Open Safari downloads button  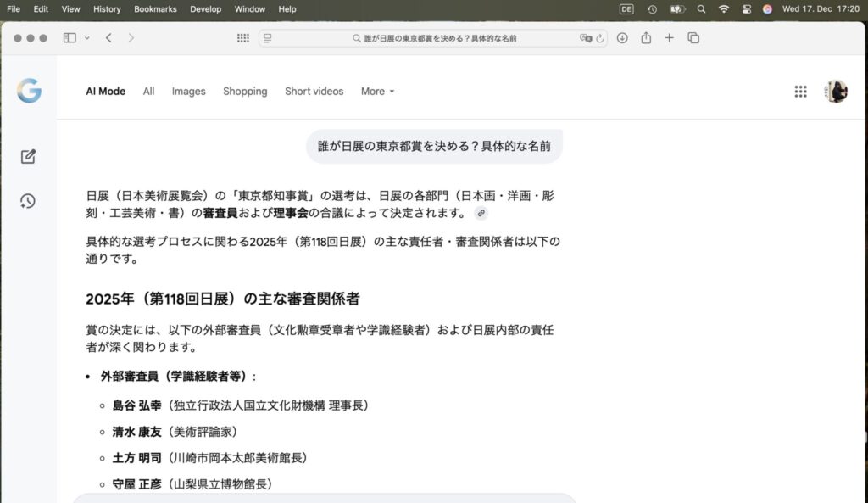pyautogui.click(x=622, y=38)
